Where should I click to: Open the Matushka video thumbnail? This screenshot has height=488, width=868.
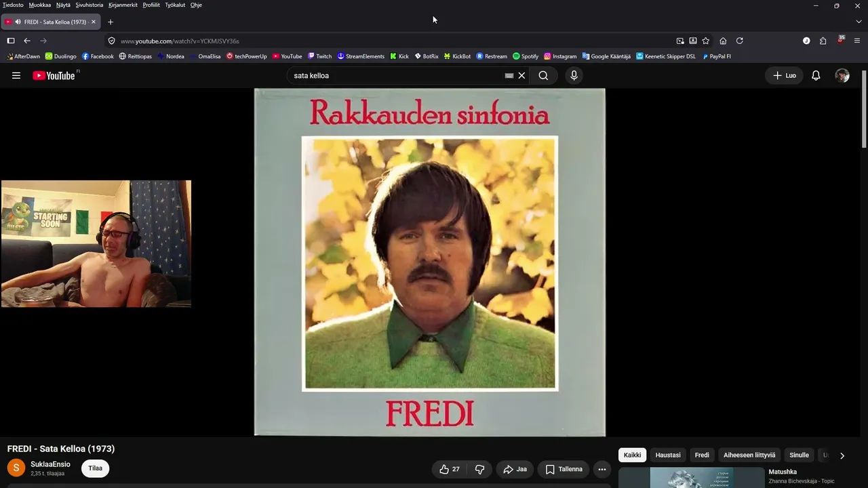[x=691, y=478]
